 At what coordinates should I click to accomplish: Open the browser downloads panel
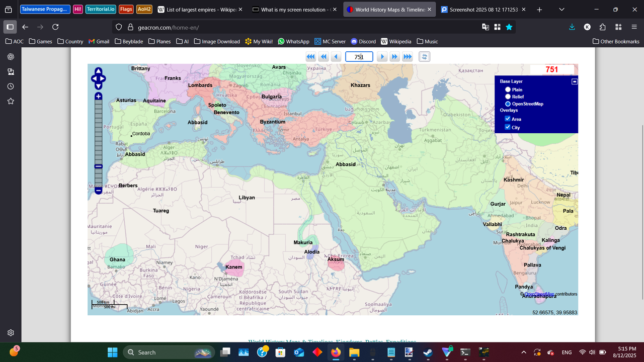[572, 27]
